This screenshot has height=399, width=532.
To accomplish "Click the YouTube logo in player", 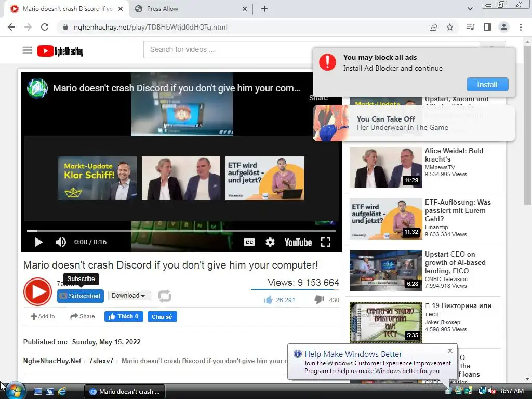I will pyautogui.click(x=298, y=242).
